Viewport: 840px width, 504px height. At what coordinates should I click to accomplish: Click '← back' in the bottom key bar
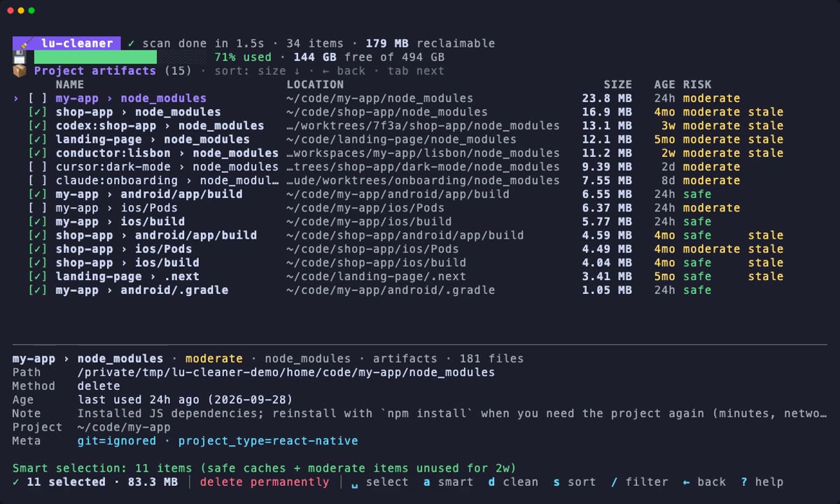click(x=704, y=482)
